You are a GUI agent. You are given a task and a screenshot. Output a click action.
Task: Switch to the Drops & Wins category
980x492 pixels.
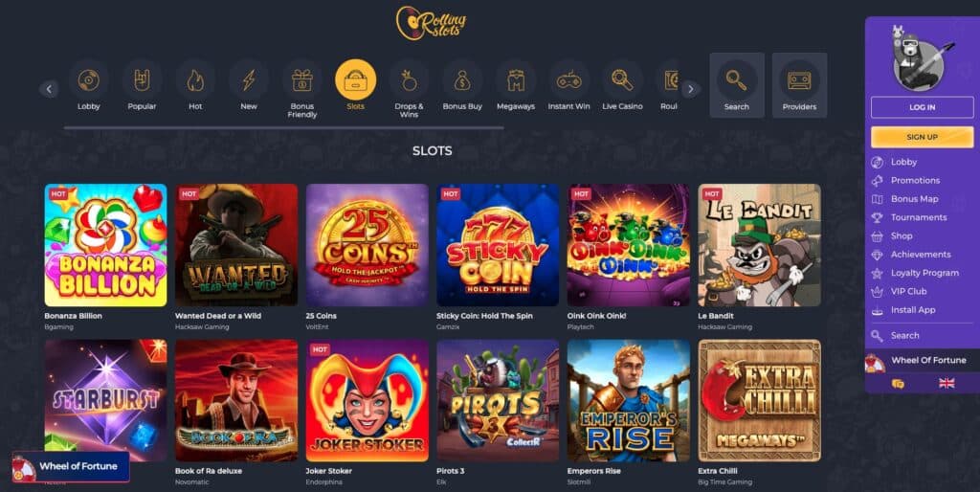coord(409,80)
